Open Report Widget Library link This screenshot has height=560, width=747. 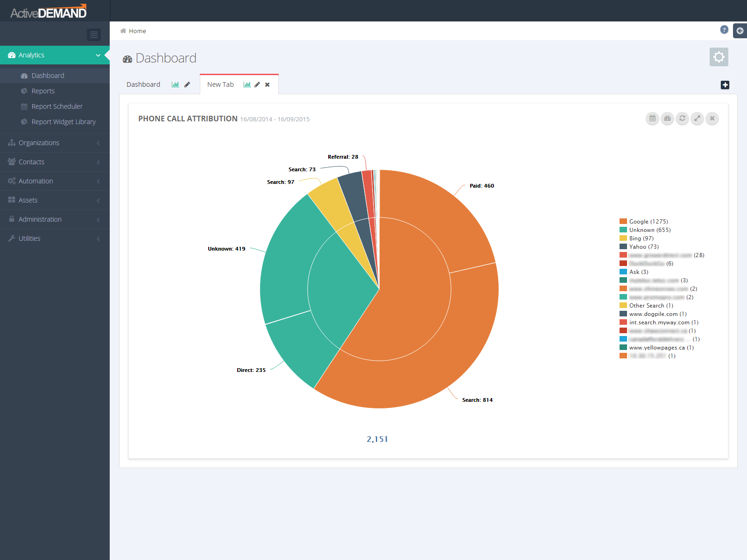pos(63,122)
